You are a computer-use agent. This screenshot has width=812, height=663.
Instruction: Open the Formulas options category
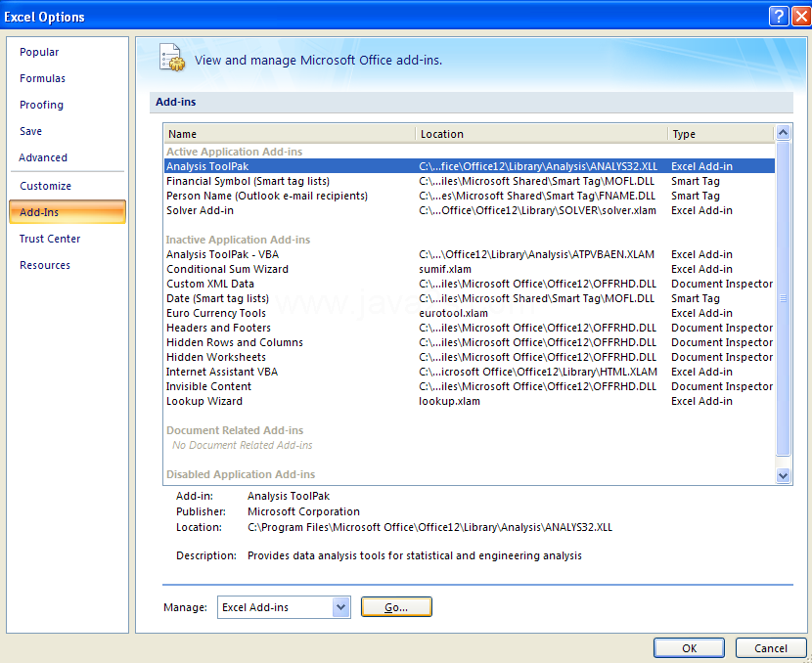coord(42,78)
